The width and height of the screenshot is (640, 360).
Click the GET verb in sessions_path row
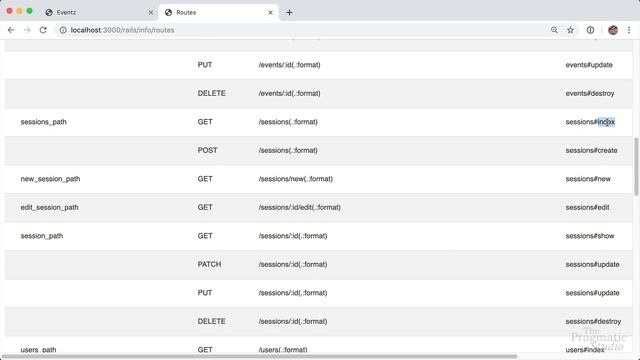coord(205,122)
